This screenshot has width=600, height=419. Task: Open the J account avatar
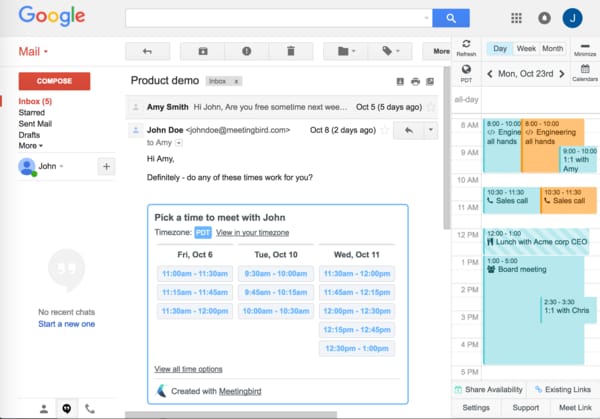point(572,18)
